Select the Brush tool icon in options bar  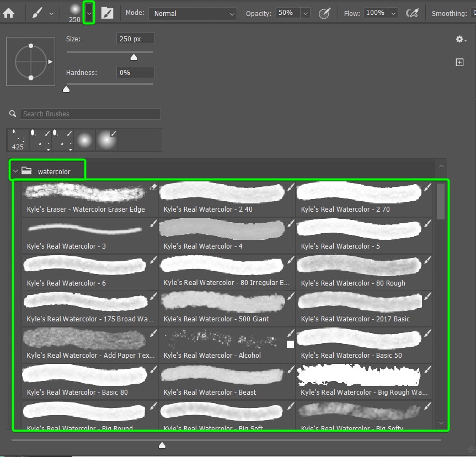(38, 13)
